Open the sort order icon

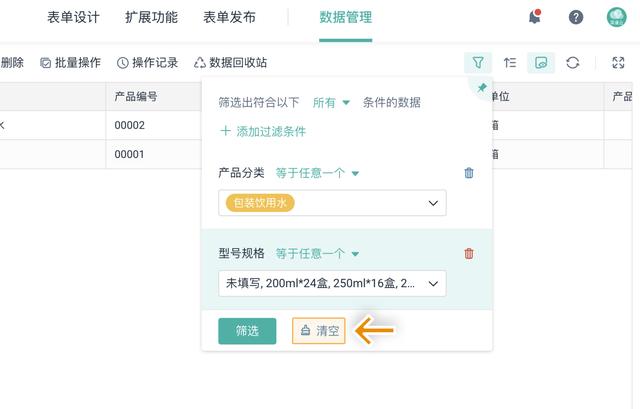510,62
